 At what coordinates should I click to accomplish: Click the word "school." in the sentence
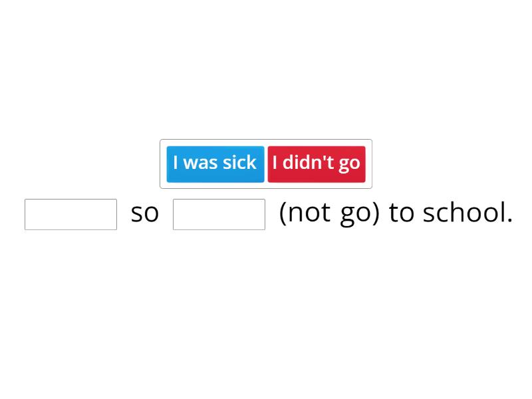(467, 213)
